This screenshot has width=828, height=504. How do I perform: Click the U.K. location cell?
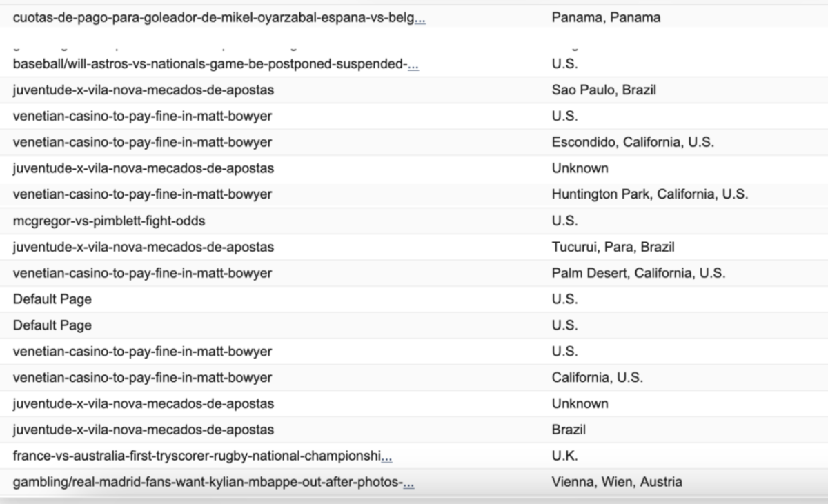565,456
